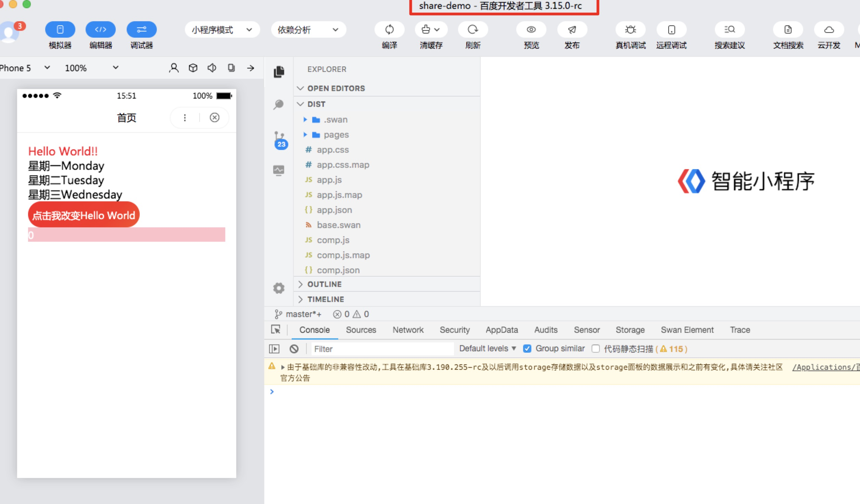Open the iPhone 5 device dropdown
860x504 pixels.
[x=25, y=68]
